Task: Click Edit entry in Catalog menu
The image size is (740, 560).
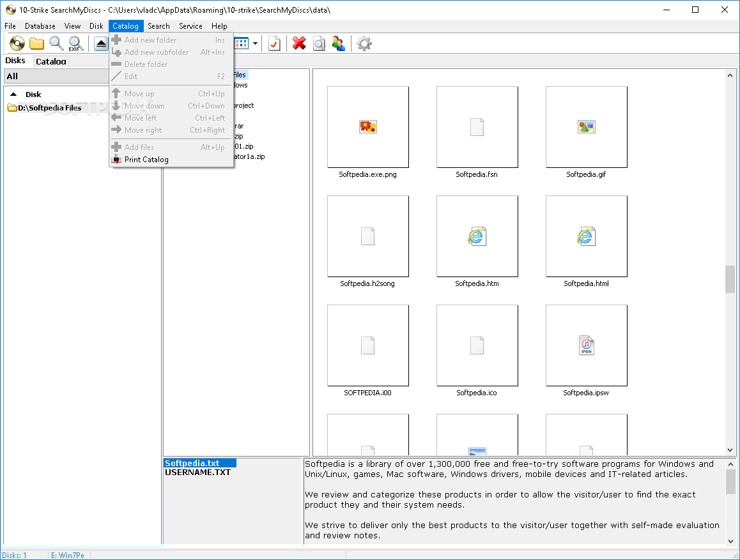Action: (x=172, y=77)
